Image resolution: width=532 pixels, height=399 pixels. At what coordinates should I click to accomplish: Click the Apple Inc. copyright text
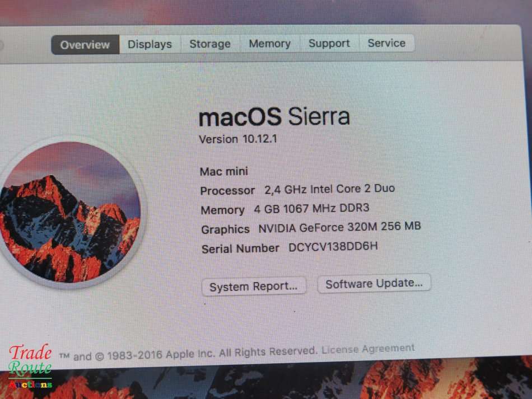pyautogui.click(x=188, y=354)
